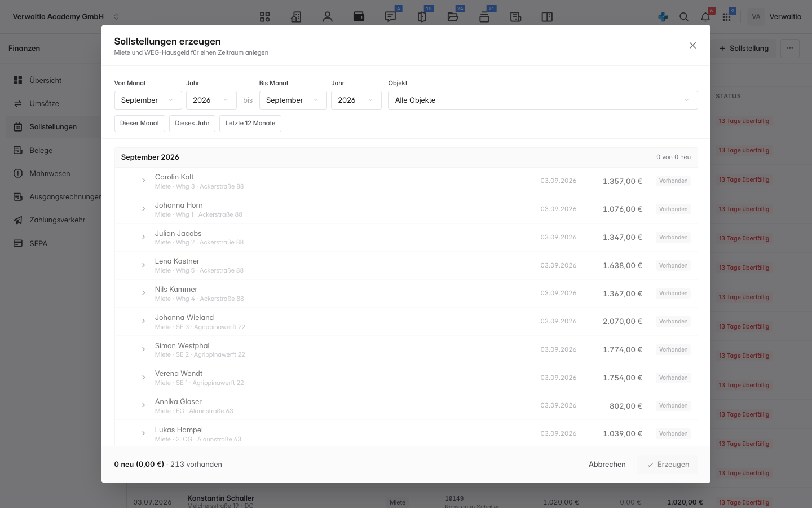812x508 pixels.
Task: Expand the Carolin Kalt row
Action: 143,181
